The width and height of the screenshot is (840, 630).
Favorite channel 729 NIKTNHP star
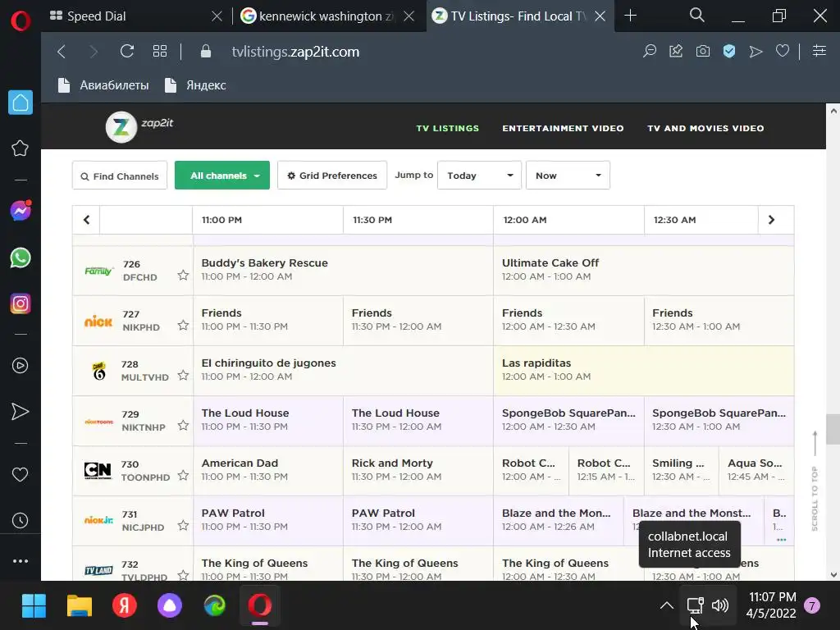[183, 426]
